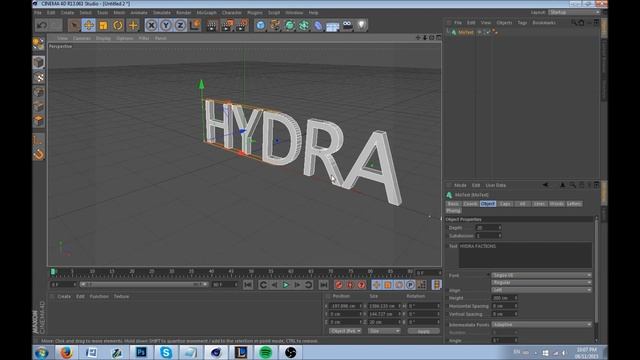Click Make Editable icon in left palette
Screen dimensions: 640x360
pyautogui.click(x=38, y=44)
